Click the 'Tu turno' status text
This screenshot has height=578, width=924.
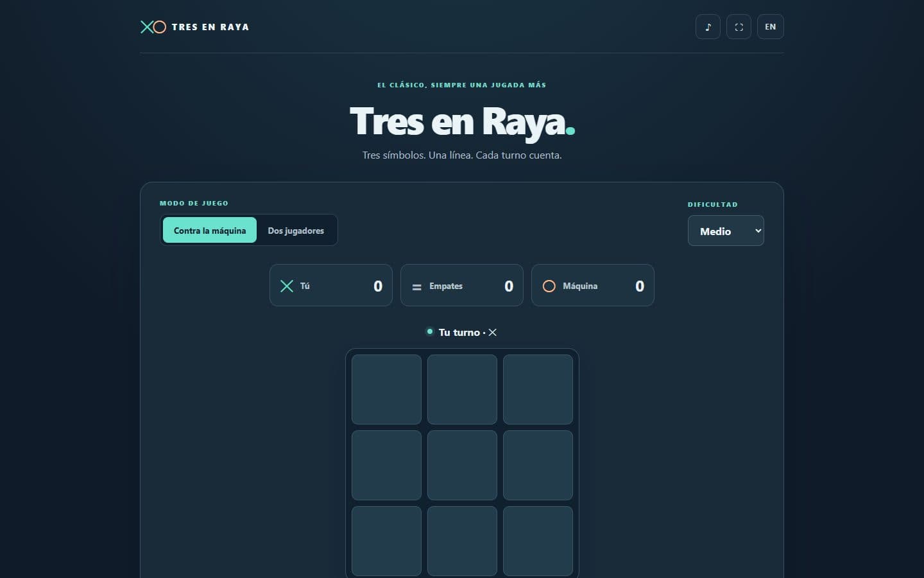pyautogui.click(x=459, y=332)
